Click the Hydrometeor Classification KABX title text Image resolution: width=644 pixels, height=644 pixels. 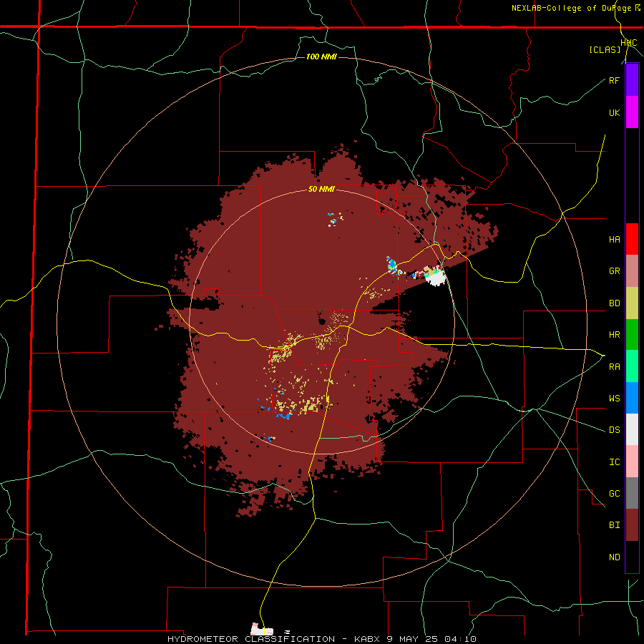pos(321,639)
